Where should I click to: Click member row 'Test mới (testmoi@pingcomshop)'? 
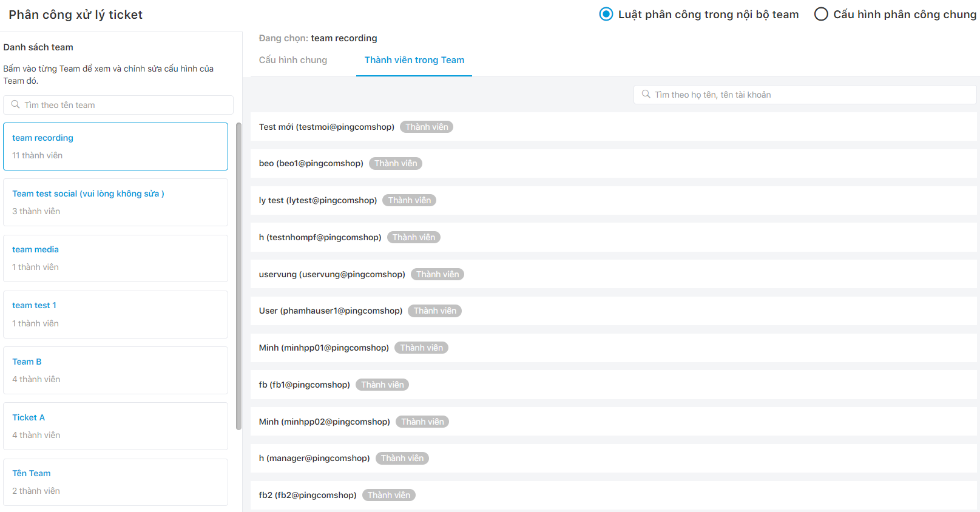pyautogui.click(x=613, y=127)
